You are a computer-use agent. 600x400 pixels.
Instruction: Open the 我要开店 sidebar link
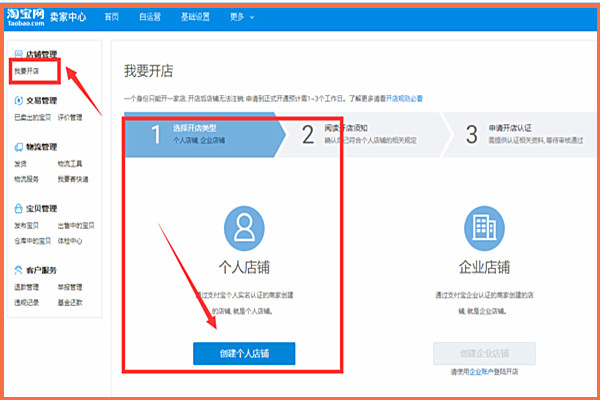tap(27, 72)
